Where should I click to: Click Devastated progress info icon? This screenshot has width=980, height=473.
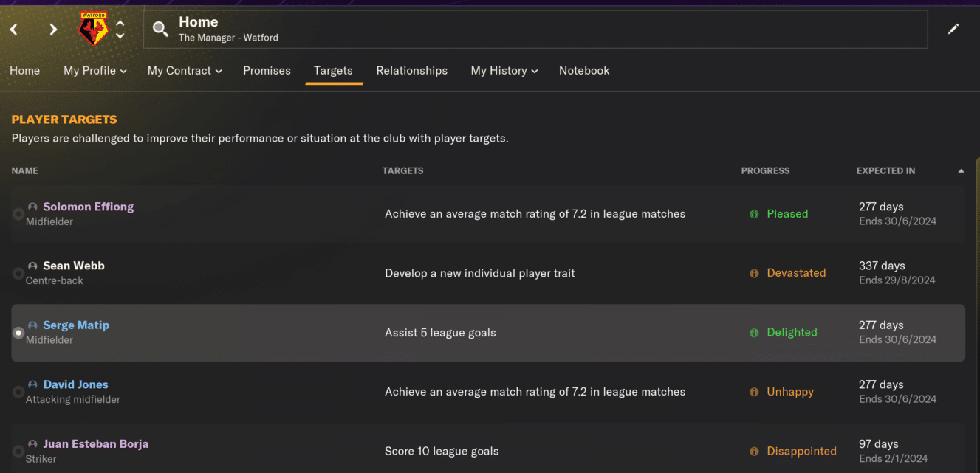click(754, 273)
